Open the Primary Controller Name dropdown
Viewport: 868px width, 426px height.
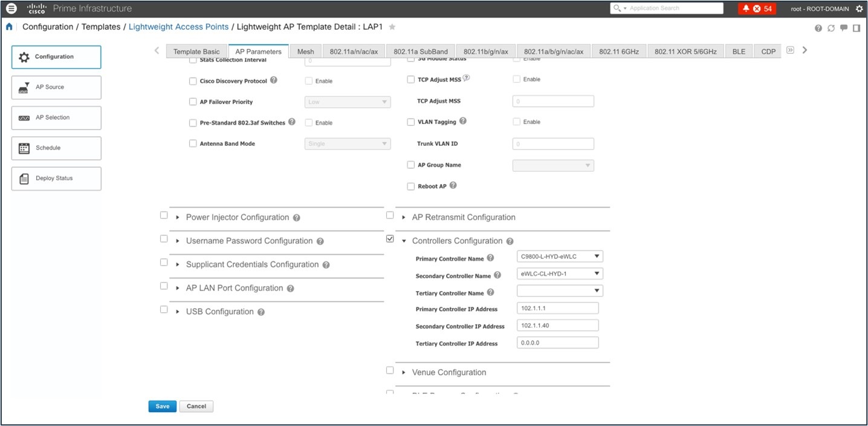[x=559, y=256]
